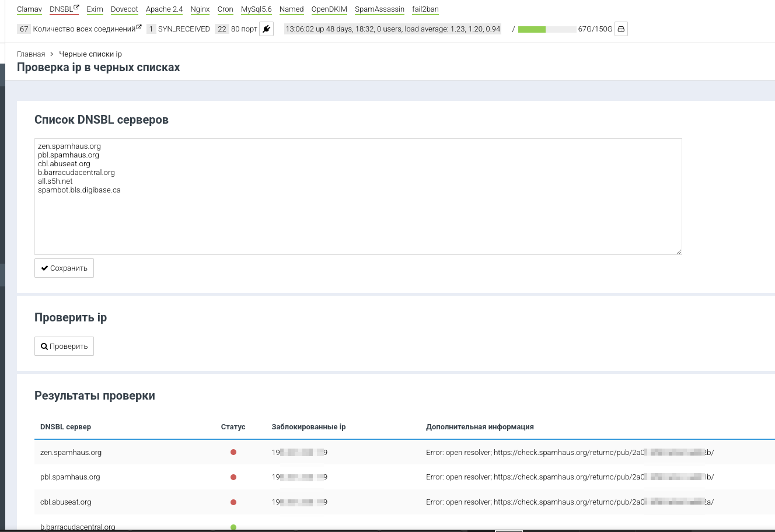Image resolution: width=775 pixels, height=532 pixels.
Task: Open the SpamAssassin service link
Action: click(x=379, y=9)
